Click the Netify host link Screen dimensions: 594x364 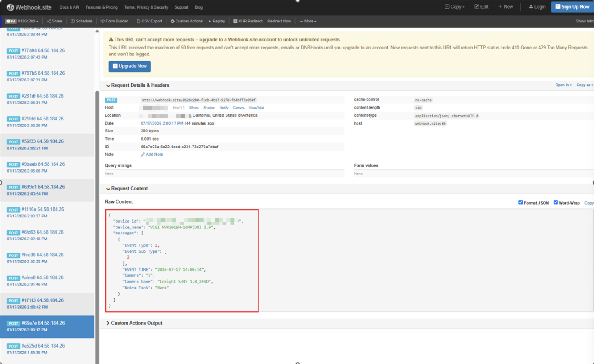click(224, 108)
